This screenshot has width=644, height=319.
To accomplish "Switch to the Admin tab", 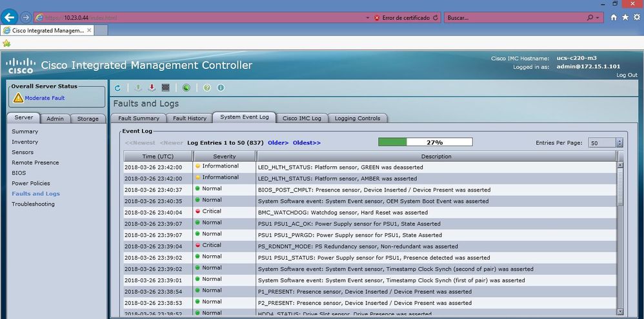I will point(55,119).
